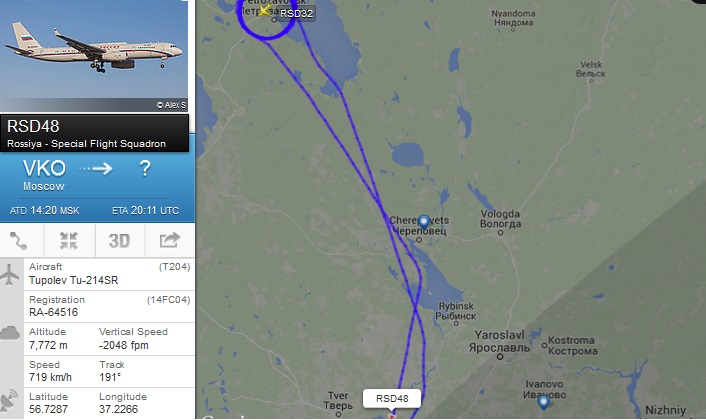Click the Tupolev Tu-214SR aircraft type
Screen dimensions: 706x420
click(73, 280)
